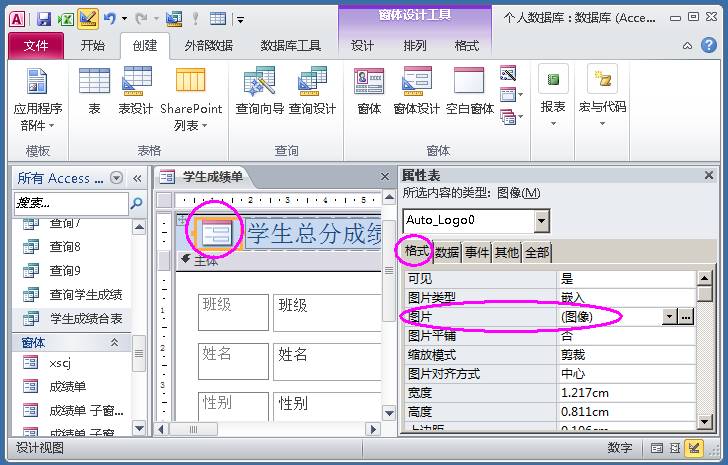This screenshot has height=465, width=728.
Task: Expand the 图片 property dropdown arrow
Action: (x=669, y=316)
